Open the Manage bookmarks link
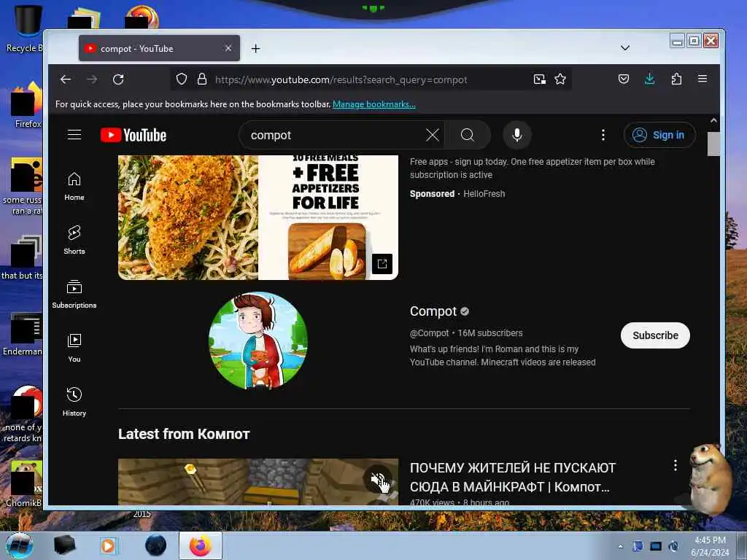Viewport: 747px width, 560px height. pyautogui.click(x=374, y=104)
